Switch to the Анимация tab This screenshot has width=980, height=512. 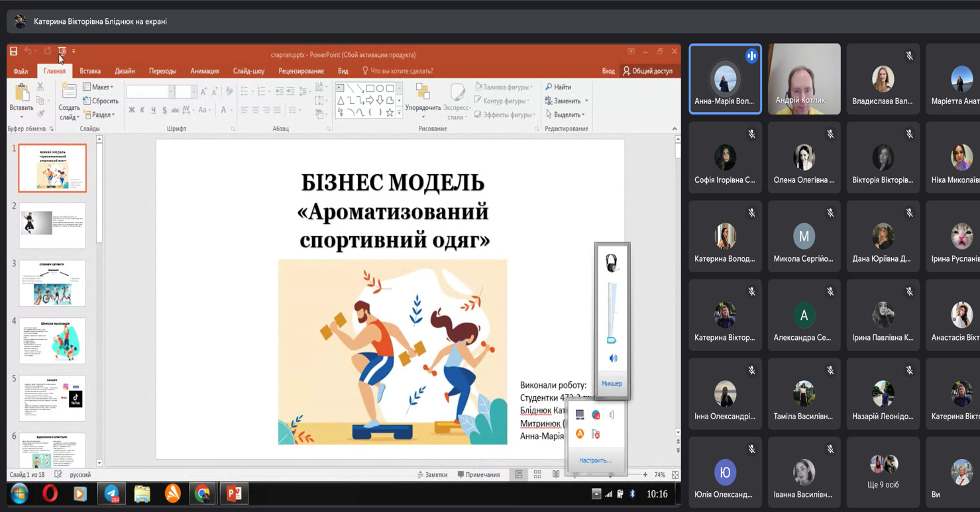tap(204, 71)
